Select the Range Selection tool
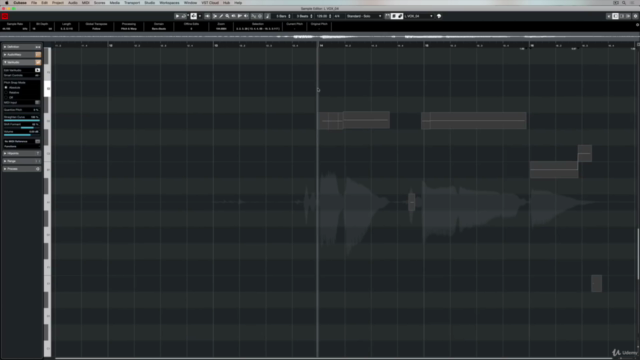The width and height of the screenshot is (640, 360). point(215,16)
